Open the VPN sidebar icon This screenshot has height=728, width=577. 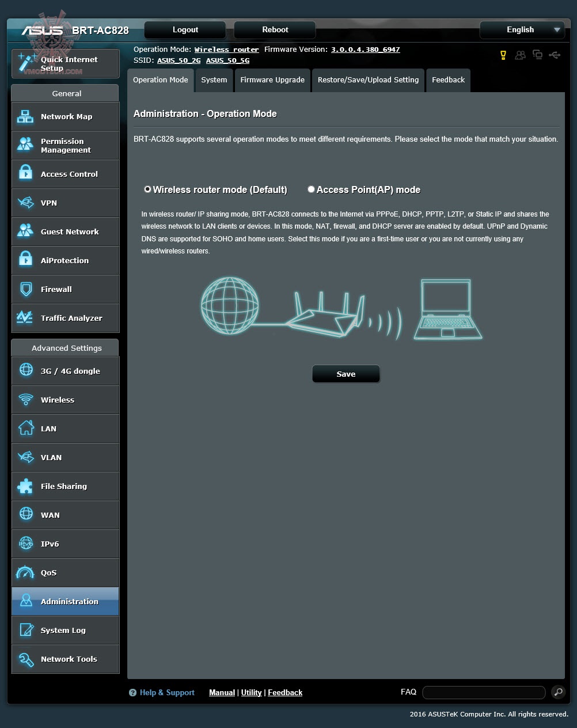pos(25,203)
